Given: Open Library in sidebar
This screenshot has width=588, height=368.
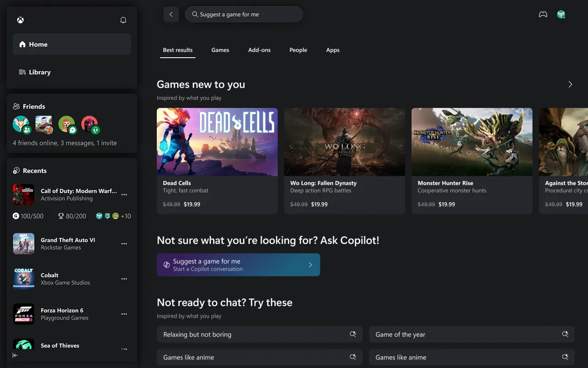Looking at the screenshot, I should click(72, 72).
